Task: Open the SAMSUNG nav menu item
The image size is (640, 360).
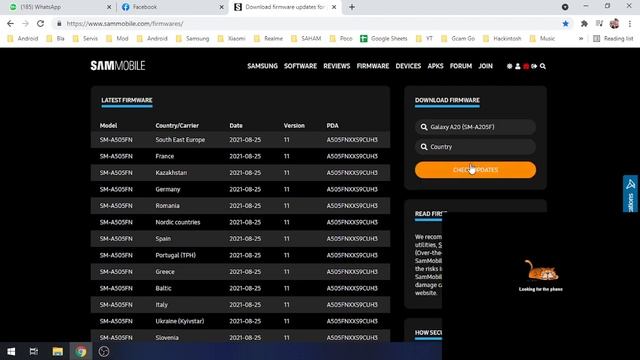Action: point(262,66)
